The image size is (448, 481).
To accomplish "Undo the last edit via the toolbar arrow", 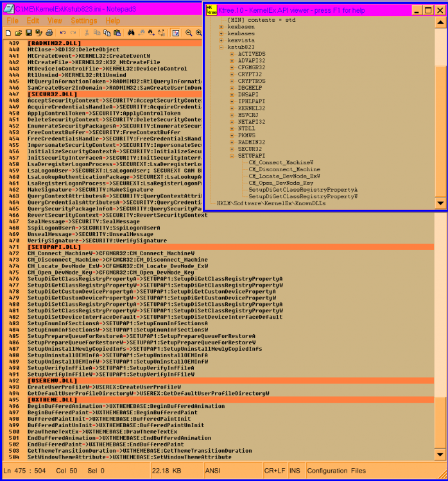I will [63, 33].
